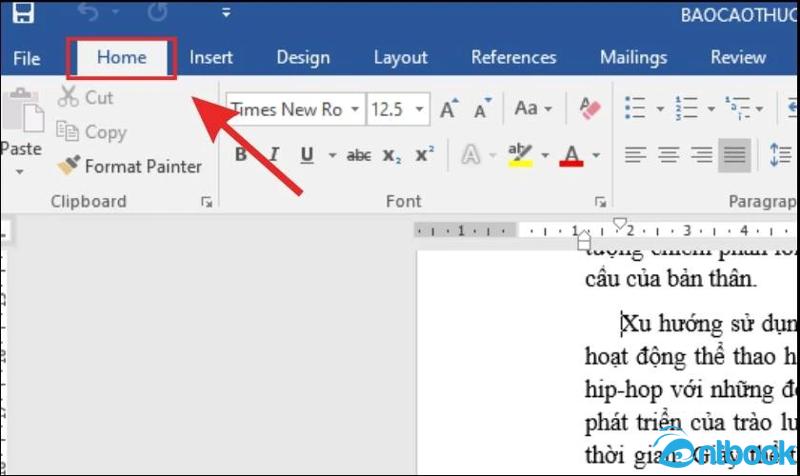Viewport: 800px width, 476px height.
Task: Open the Design ribbon tab
Action: coord(303,57)
